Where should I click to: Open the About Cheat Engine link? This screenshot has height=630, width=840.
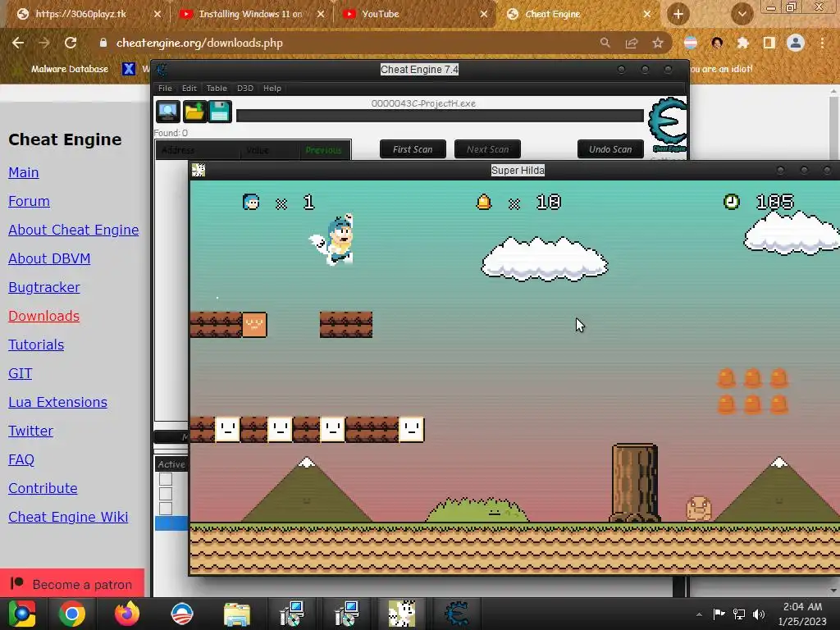click(73, 230)
